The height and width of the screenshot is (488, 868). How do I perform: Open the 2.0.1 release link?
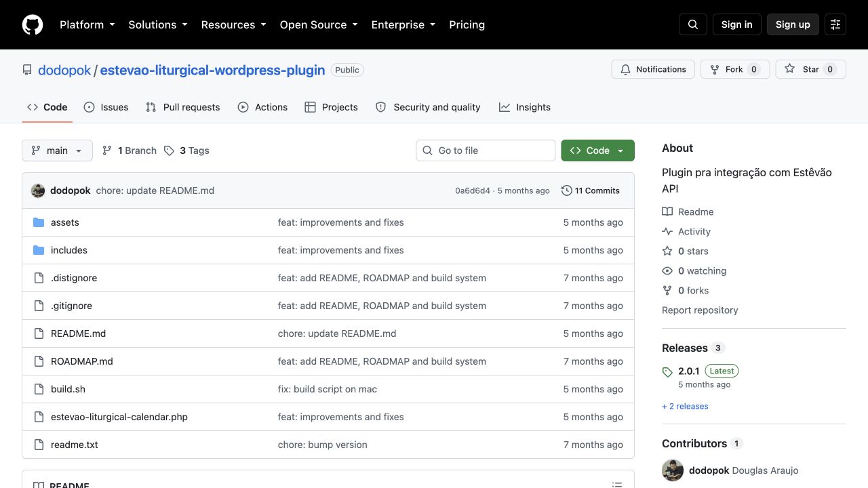coord(688,371)
